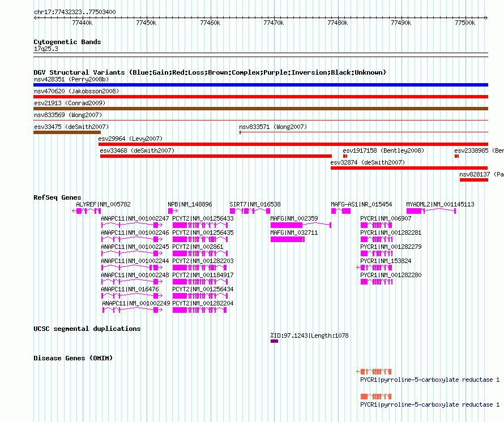This screenshot has height=422, width=504.
Task: Select PCYT2 NM_001282203 transcript glyph
Action: (199, 267)
